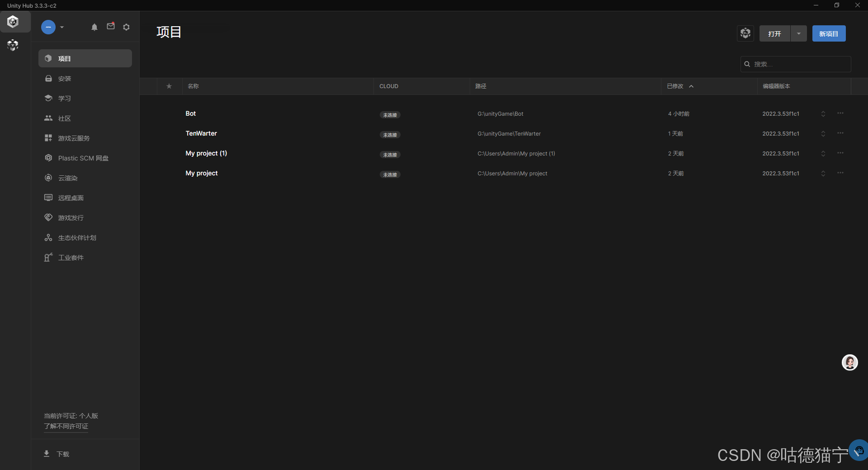868x470 pixels.
Task: Open the 社区 sidebar section
Action: (x=85, y=118)
